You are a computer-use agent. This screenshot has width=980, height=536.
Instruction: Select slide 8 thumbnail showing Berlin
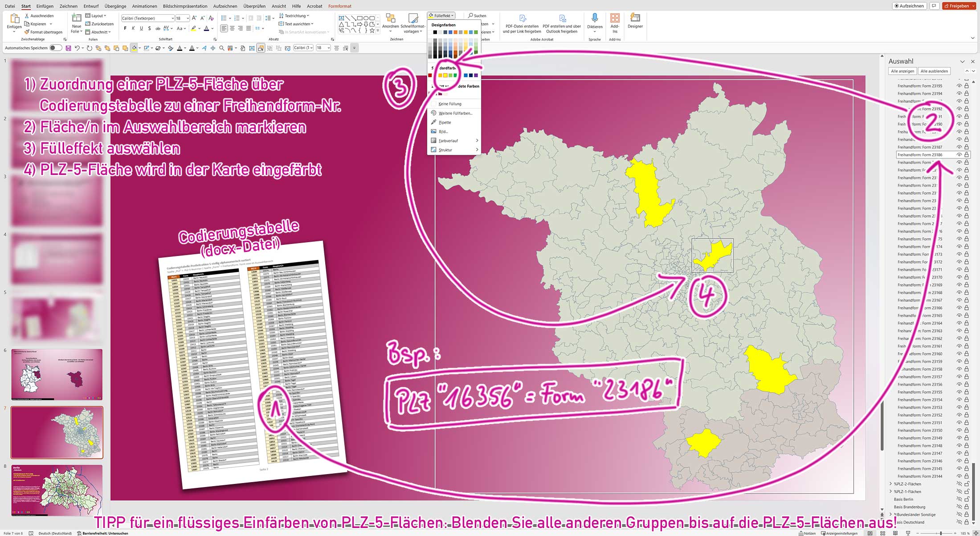(x=57, y=491)
